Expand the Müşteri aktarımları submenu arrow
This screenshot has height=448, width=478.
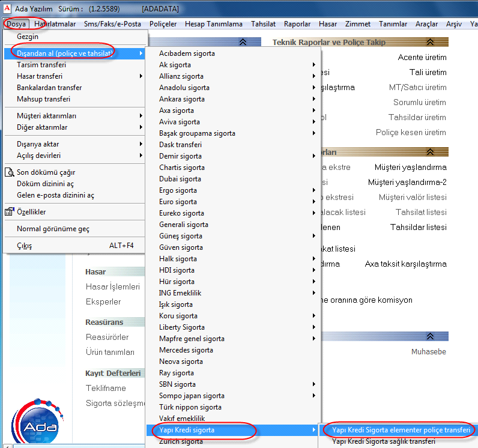point(141,116)
